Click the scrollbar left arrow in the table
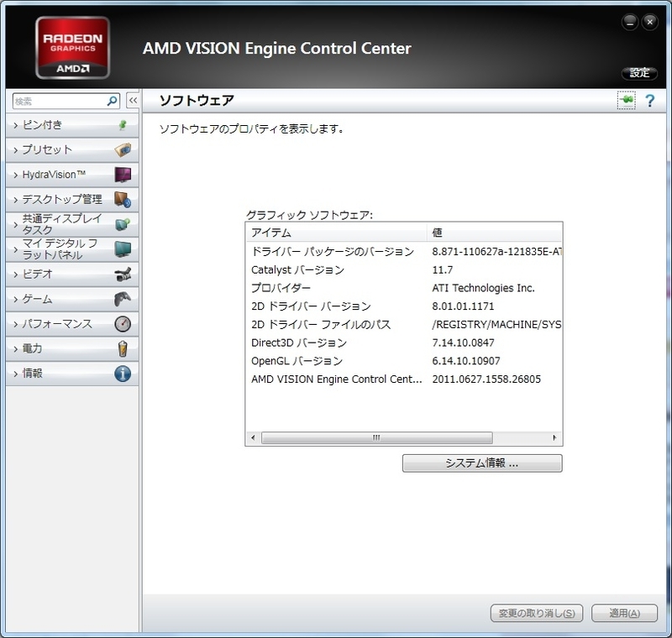The height and width of the screenshot is (638, 672). [253, 437]
